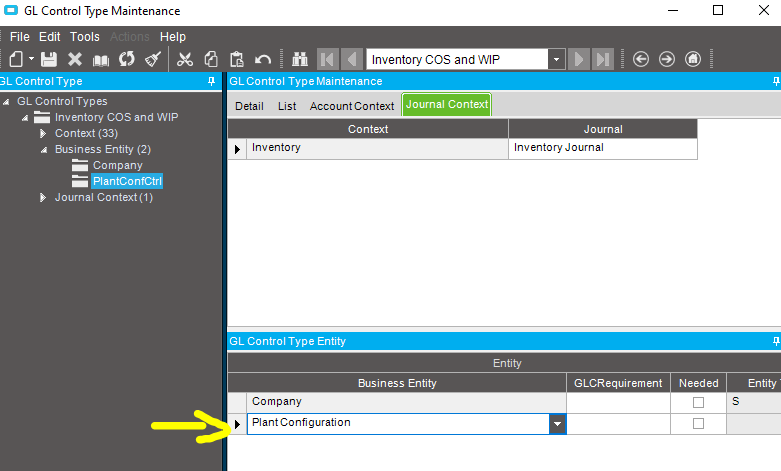Click the Company row GLCRequirement cell

618,402
